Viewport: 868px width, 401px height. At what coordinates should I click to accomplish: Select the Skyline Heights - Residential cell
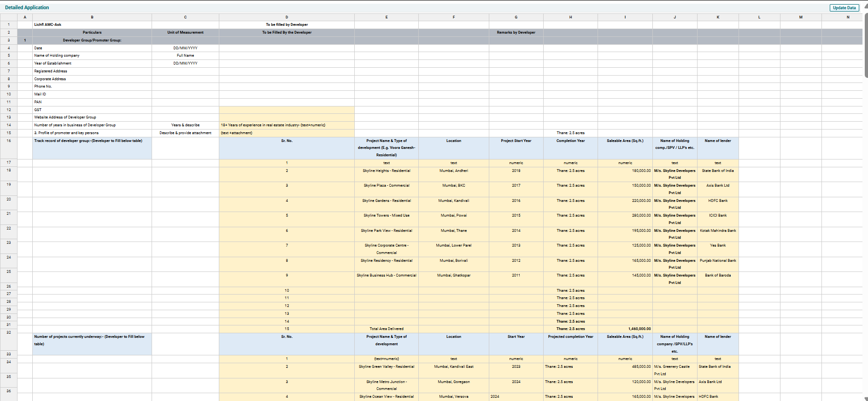click(386, 171)
